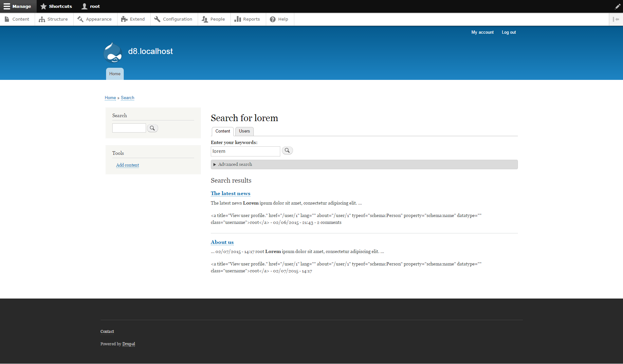623x364 pixels.
Task: Expand the Advanced search section
Action: pos(235,164)
